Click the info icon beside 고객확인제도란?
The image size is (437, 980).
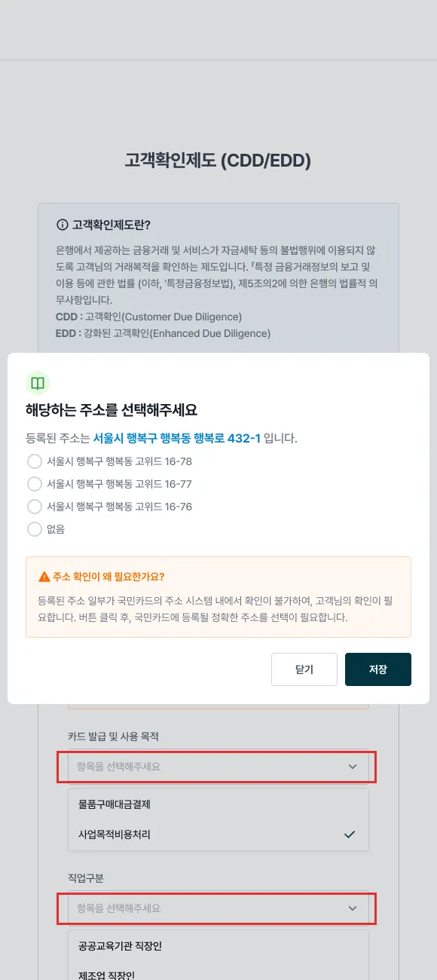[63, 225]
